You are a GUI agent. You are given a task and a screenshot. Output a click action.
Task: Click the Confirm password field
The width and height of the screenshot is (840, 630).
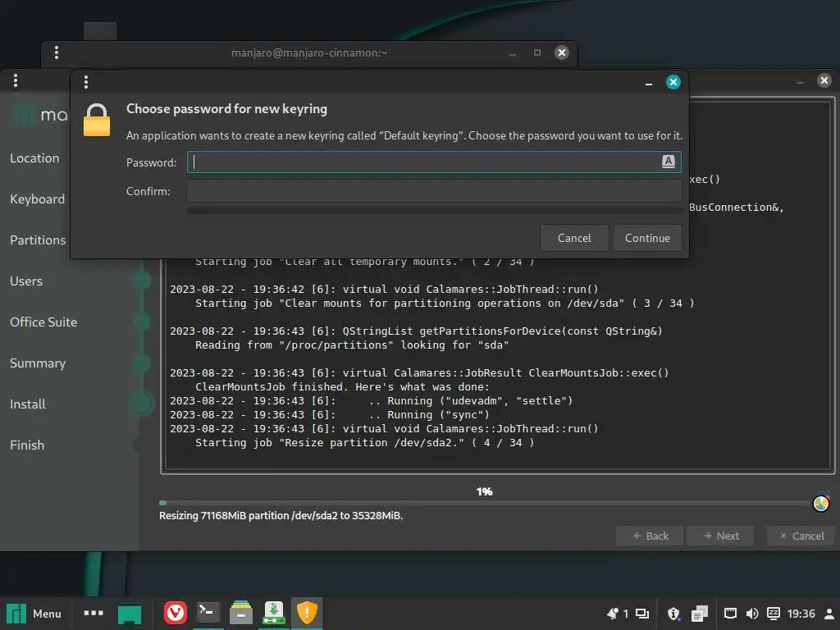434,191
